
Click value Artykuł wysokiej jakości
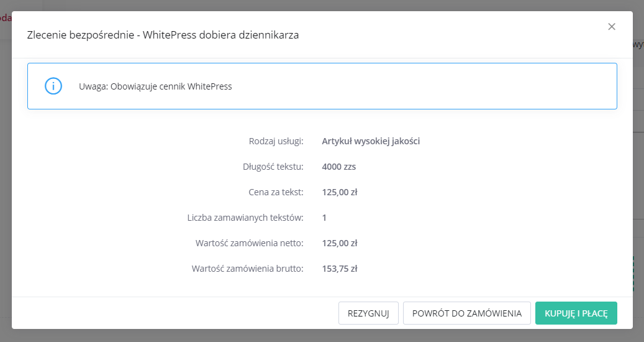[371, 141]
